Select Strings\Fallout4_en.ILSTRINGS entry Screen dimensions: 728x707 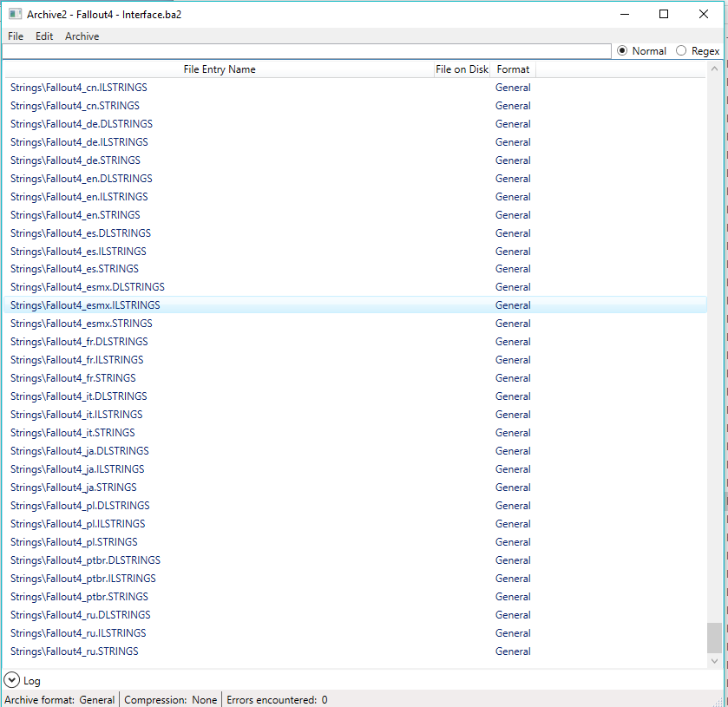[355, 196]
